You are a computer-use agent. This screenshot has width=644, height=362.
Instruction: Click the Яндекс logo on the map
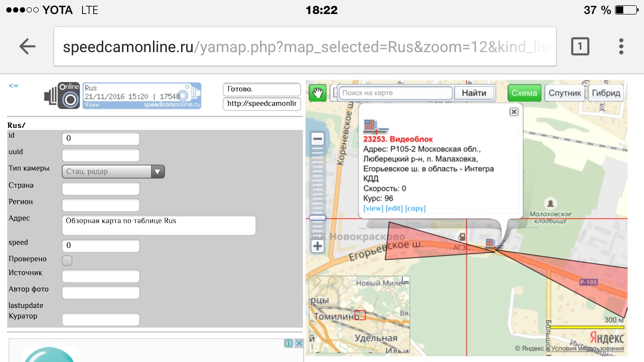(607, 337)
